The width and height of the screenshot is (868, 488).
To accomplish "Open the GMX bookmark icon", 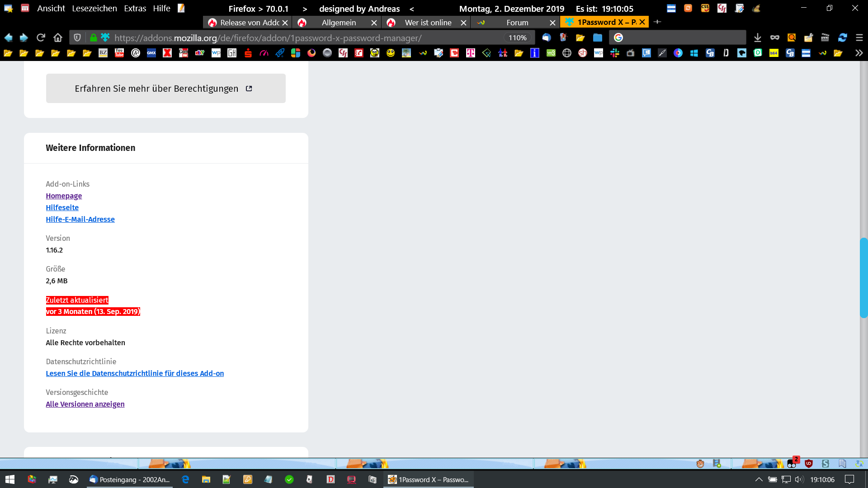I will coord(151,53).
